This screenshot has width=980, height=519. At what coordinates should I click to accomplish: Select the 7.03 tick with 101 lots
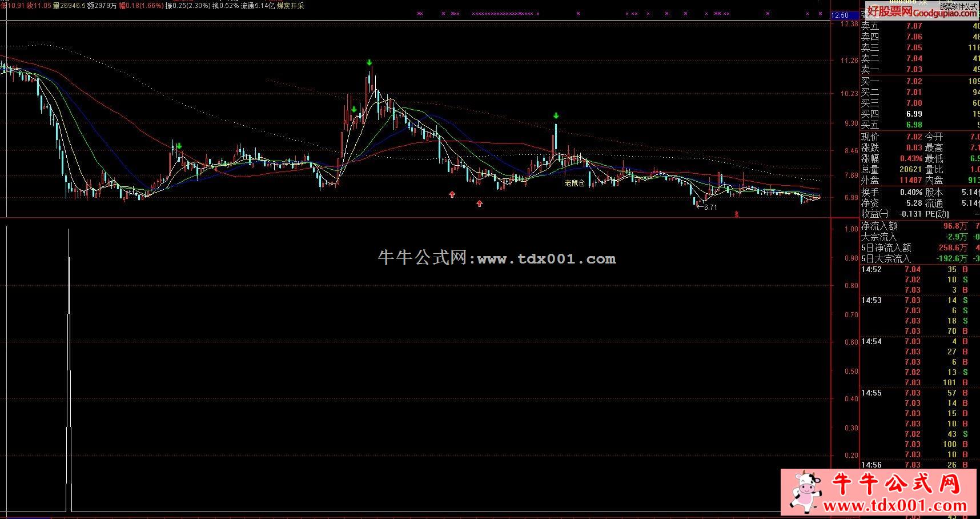[920, 383]
